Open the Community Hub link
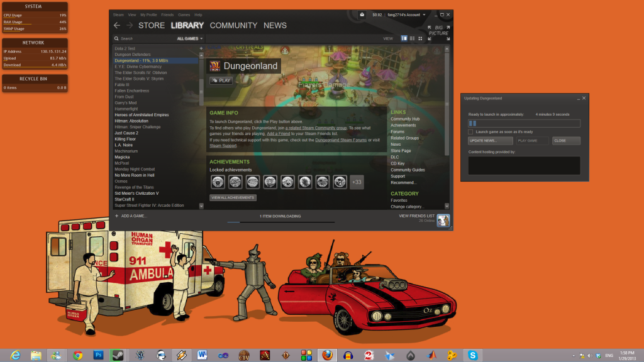 [x=405, y=119]
